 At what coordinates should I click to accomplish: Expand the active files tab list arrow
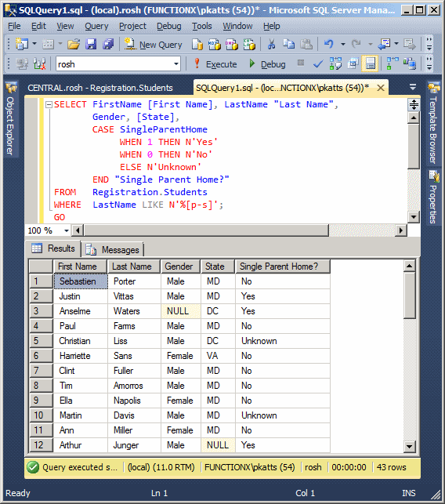(x=413, y=87)
